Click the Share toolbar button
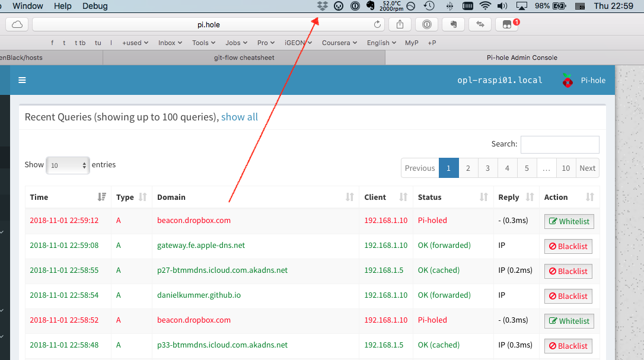Screen dimensions: 644x360 pyautogui.click(x=400, y=25)
